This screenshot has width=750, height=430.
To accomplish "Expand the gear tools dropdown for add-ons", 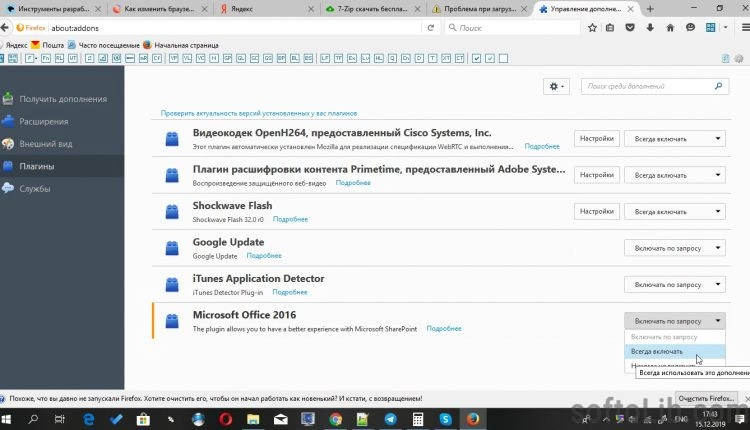I will [557, 87].
